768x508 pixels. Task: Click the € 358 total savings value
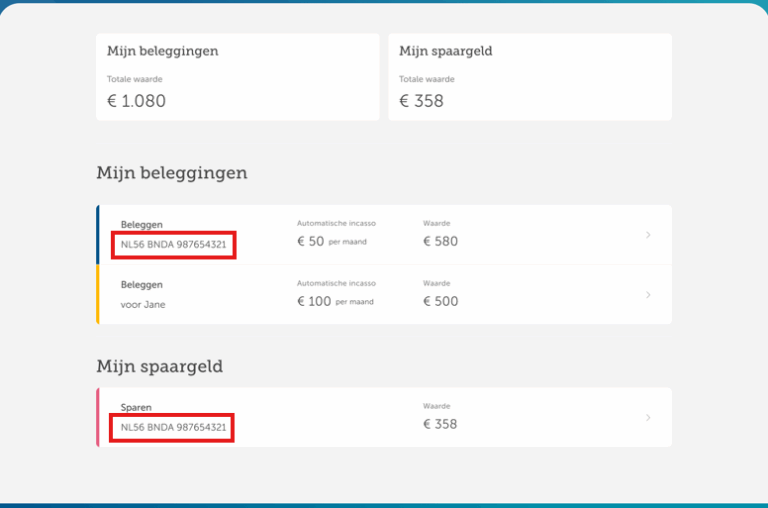coord(421,101)
